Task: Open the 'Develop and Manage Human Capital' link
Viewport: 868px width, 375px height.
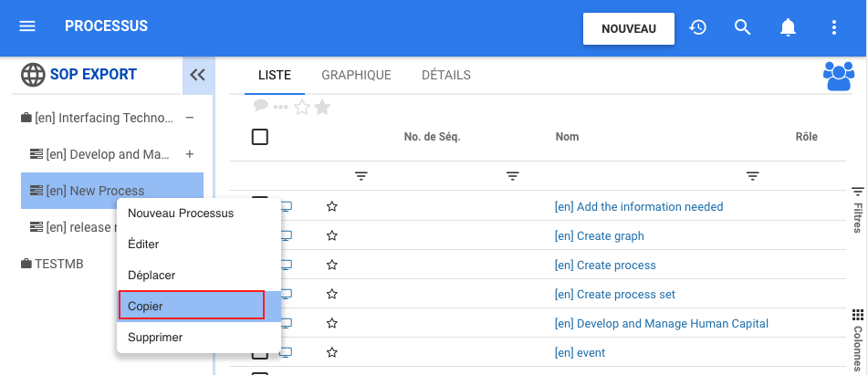Action: coord(661,323)
